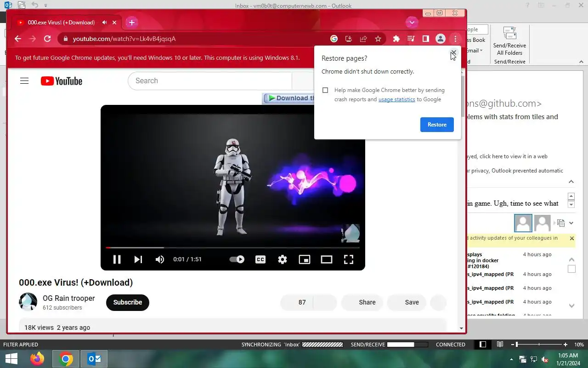Screen dimensions: 588x368
Task: Click the Google icon in the address bar
Action: pyautogui.click(x=334, y=39)
